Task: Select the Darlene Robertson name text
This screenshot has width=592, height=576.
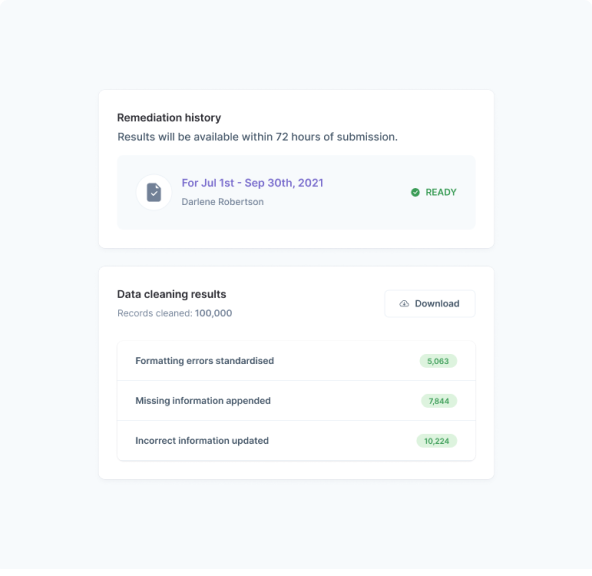Action: 222,202
